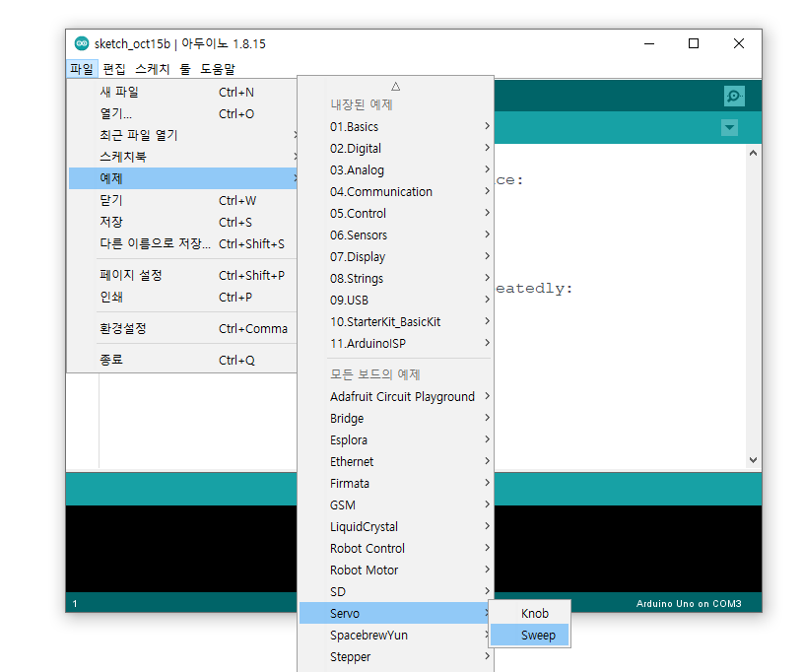Expand 03.Analog examples submenu

point(396,169)
